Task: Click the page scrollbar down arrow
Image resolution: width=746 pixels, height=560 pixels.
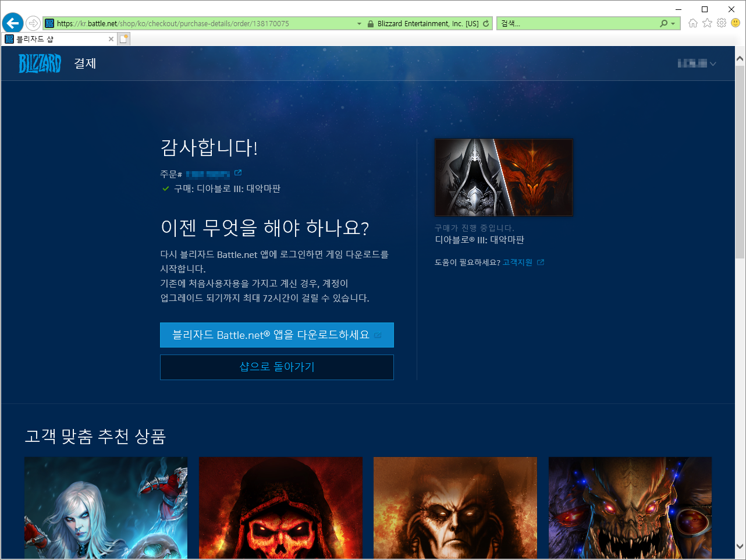Action: coord(740,546)
